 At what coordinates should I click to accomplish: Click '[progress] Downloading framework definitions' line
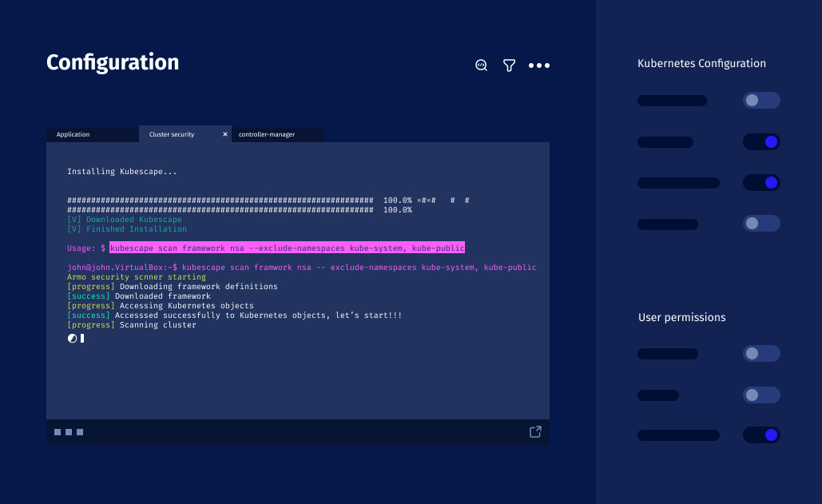[172, 287]
